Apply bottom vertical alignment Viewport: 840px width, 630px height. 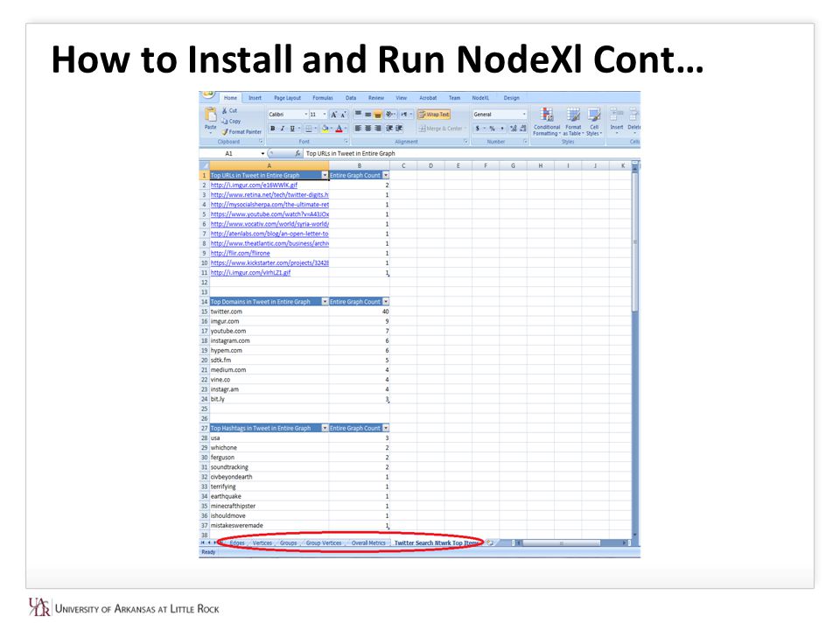point(378,114)
